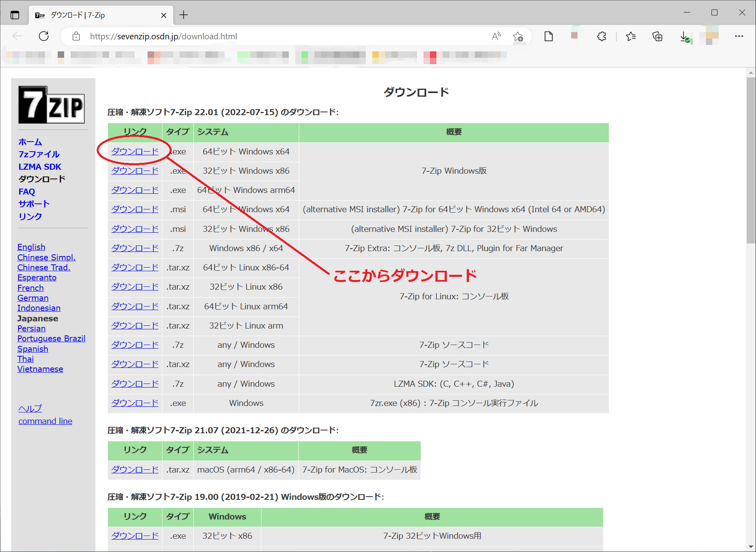Switch language to English
This screenshot has width=756, height=552.
[x=31, y=247]
